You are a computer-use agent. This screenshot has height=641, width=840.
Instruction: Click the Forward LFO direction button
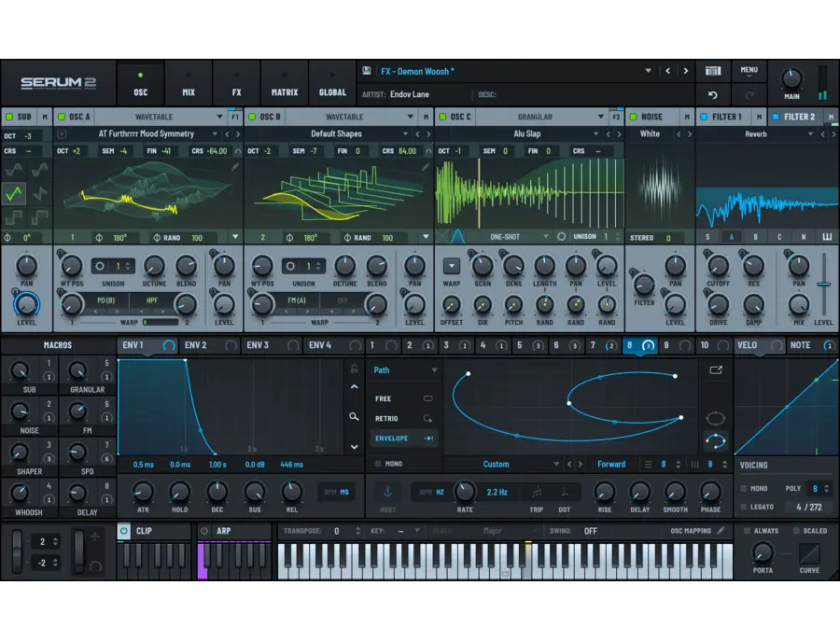pyautogui.click(x=611, y=465)
